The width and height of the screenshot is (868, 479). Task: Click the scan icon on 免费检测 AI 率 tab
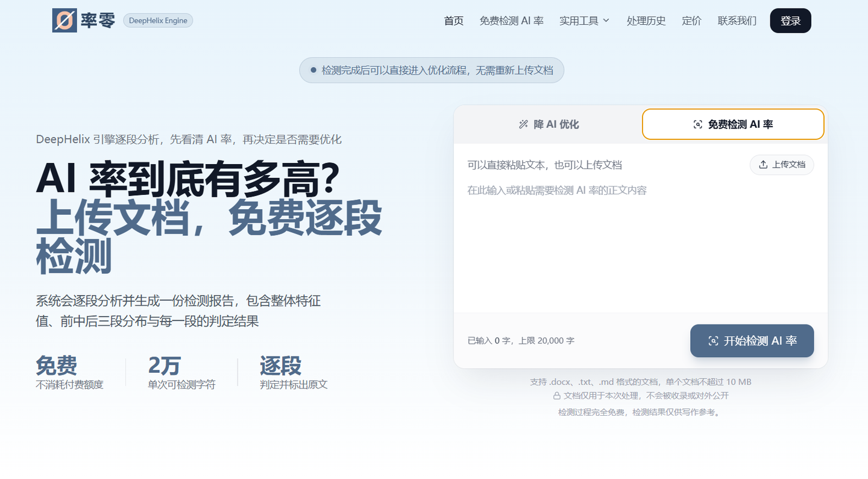coord(698,124)
